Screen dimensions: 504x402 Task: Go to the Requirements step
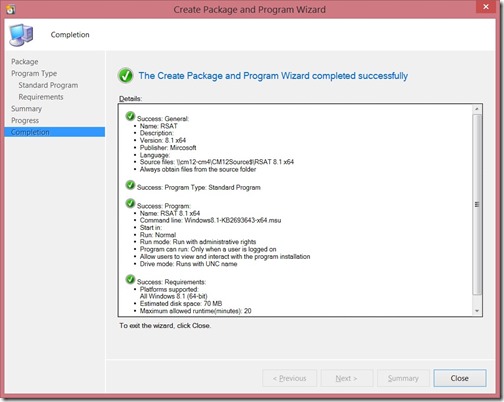41,97
